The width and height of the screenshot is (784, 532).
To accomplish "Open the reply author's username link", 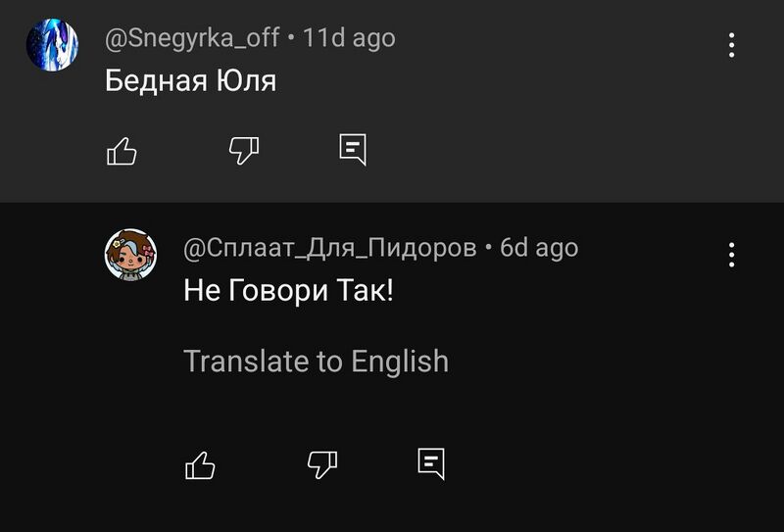I will click(329, 248).
